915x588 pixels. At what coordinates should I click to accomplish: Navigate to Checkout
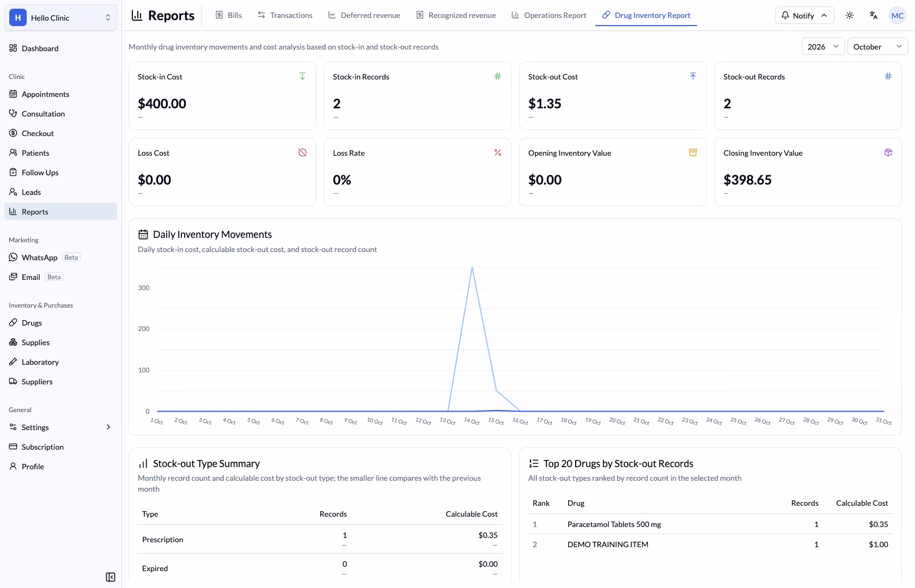pos(60,133)
